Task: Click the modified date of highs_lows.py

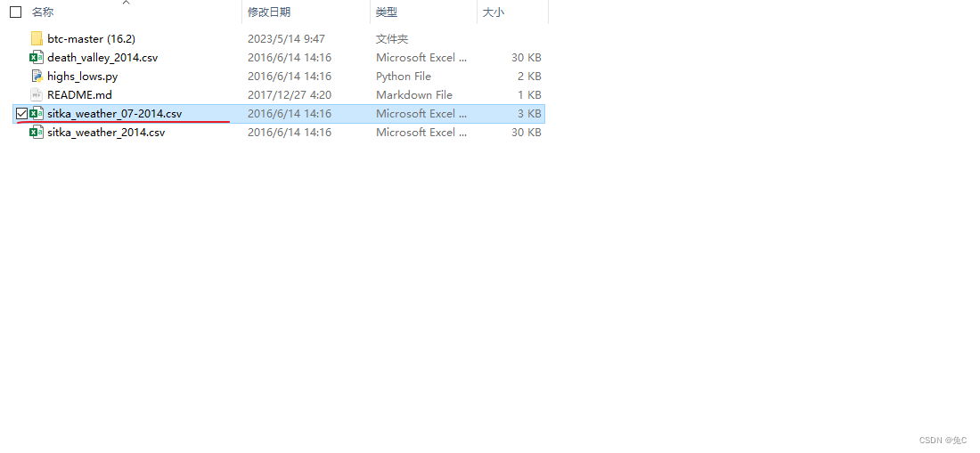Action: [290, 77]
